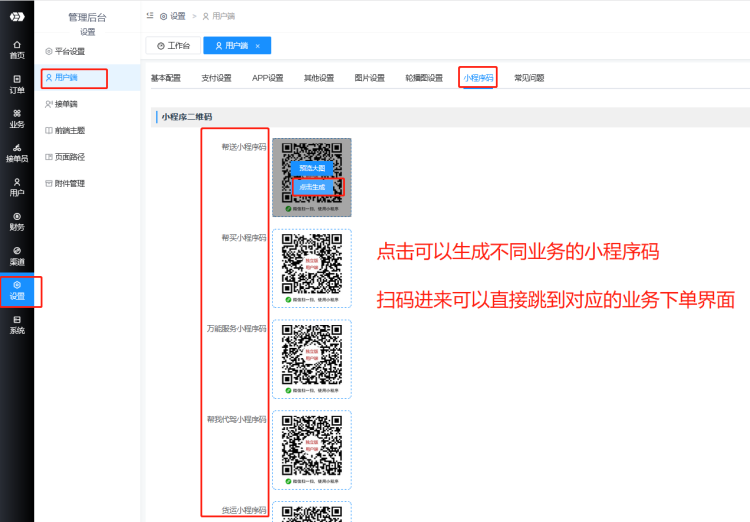Select 前端主题 in the settings menu

pos(69,130)
